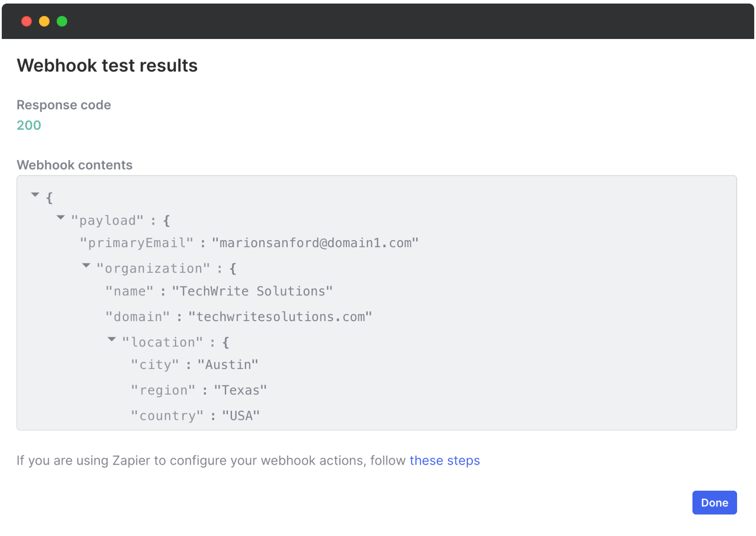Collapse the "organization" node

click(86, 266)
